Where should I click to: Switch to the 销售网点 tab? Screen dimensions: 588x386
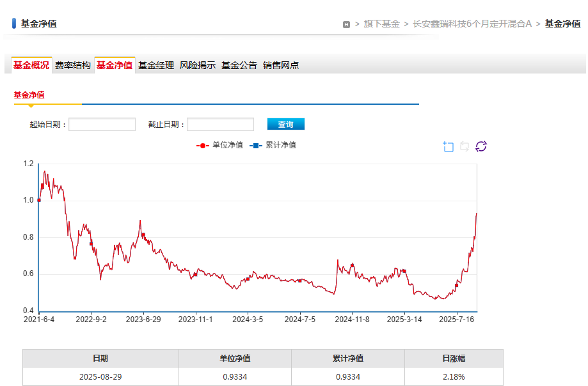[281, 65]
